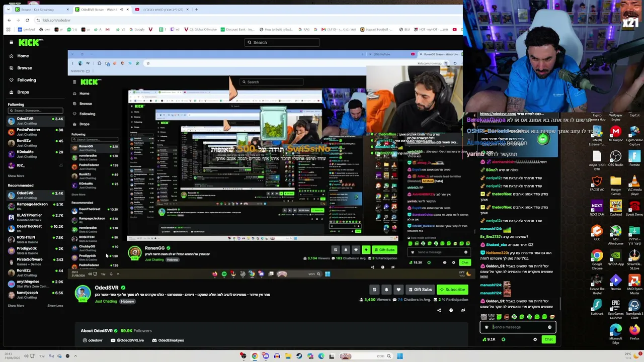644x362 pixels.
Task: Click Gift Subs next to the Subscribe button
Action: tap(420, 290)
